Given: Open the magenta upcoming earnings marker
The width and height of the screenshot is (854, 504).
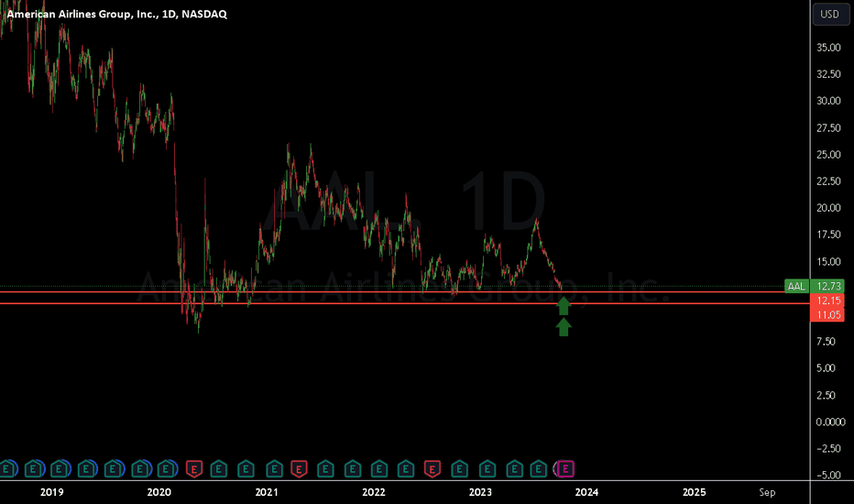Looking at the screenshot, I should point(566,468).
